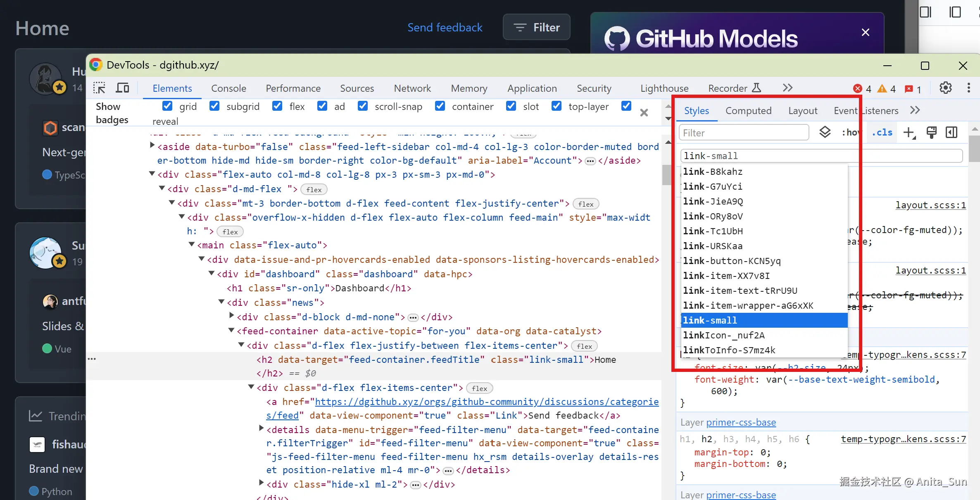Uncheck the grid badge checkbox
This screenshot has height=500, width=980.
(167, 106)
